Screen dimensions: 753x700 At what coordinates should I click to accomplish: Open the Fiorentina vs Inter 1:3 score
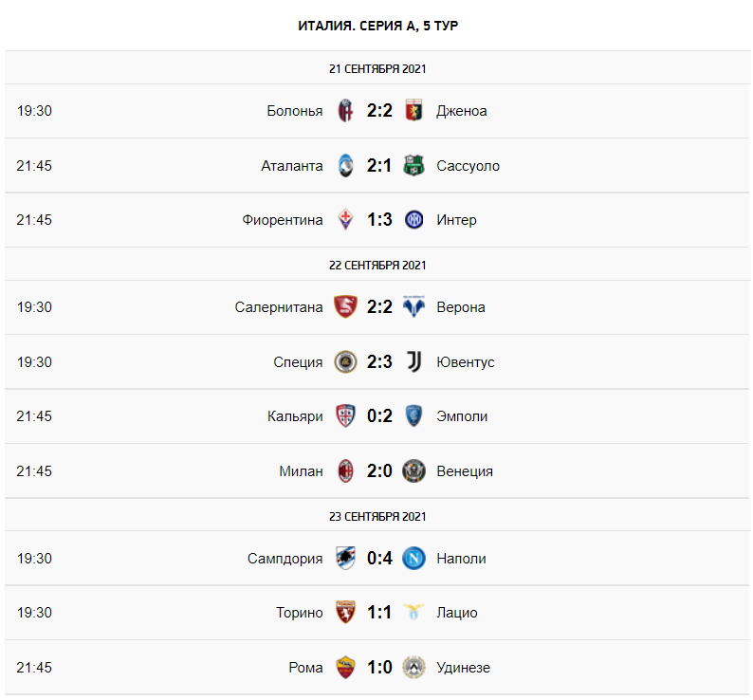click(379, 220)
